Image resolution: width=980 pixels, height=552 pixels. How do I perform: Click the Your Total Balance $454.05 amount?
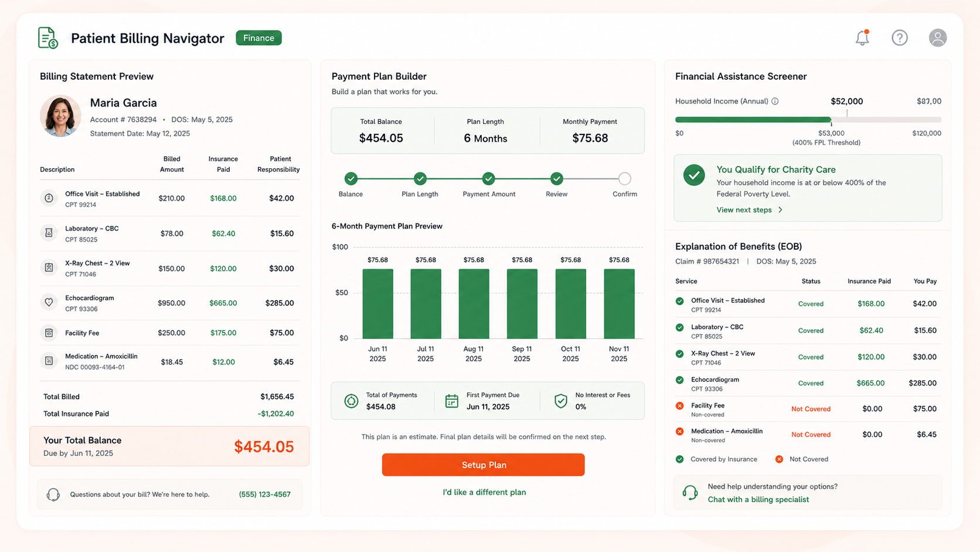pyautogui.click(x=264, y=447)
